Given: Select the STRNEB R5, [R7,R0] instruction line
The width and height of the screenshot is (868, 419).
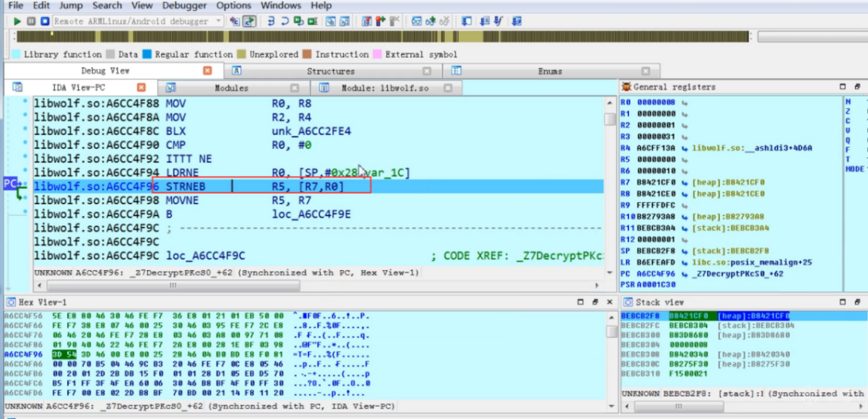Looking at the screenshot, I should click(318, 187).
